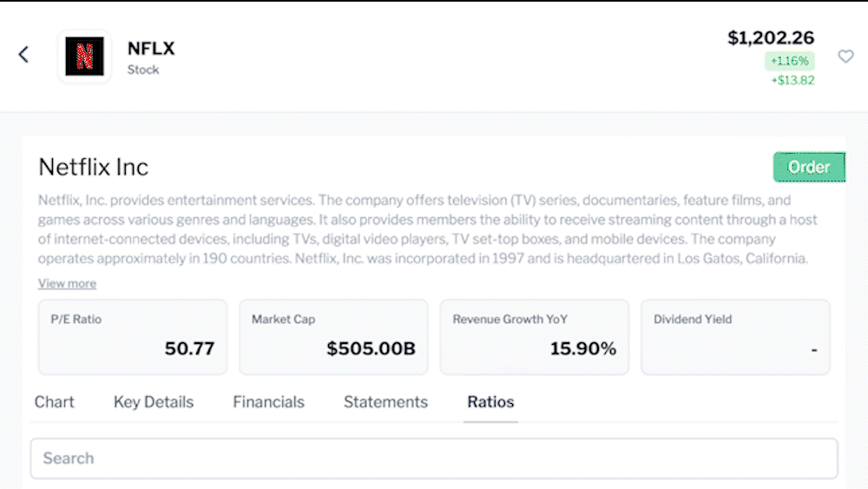
Task: Click the NFLX ticker symbol
Action: pos(151,49)
